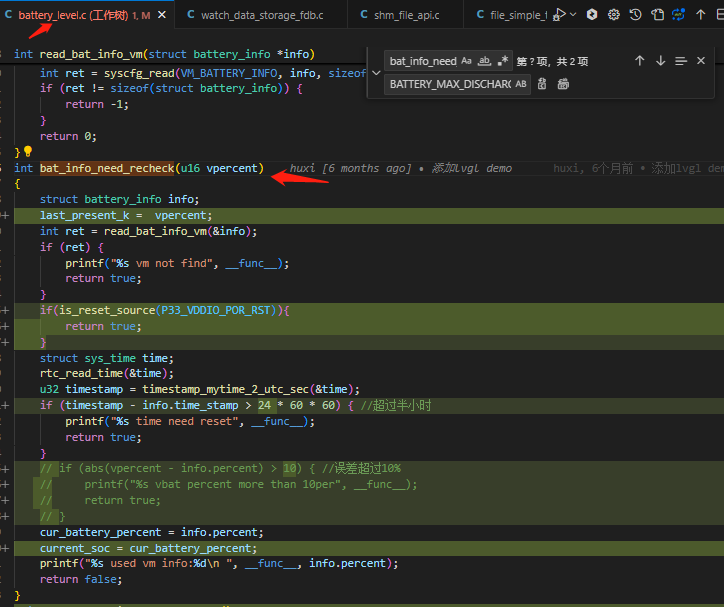
Task: Go to previous match arrow in find widget
Action: point(640,61)
